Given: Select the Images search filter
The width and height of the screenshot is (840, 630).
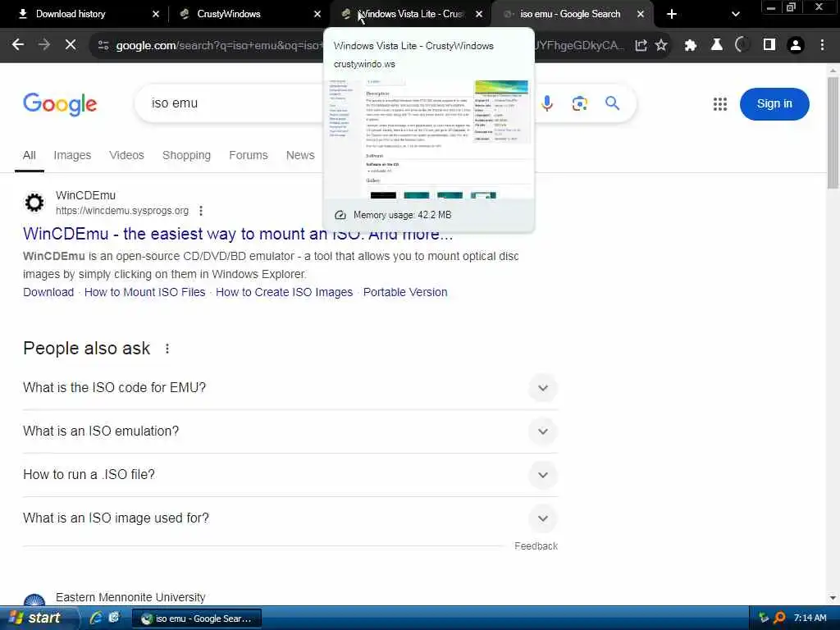Looking at the screenshot, I should coord(72,155).
